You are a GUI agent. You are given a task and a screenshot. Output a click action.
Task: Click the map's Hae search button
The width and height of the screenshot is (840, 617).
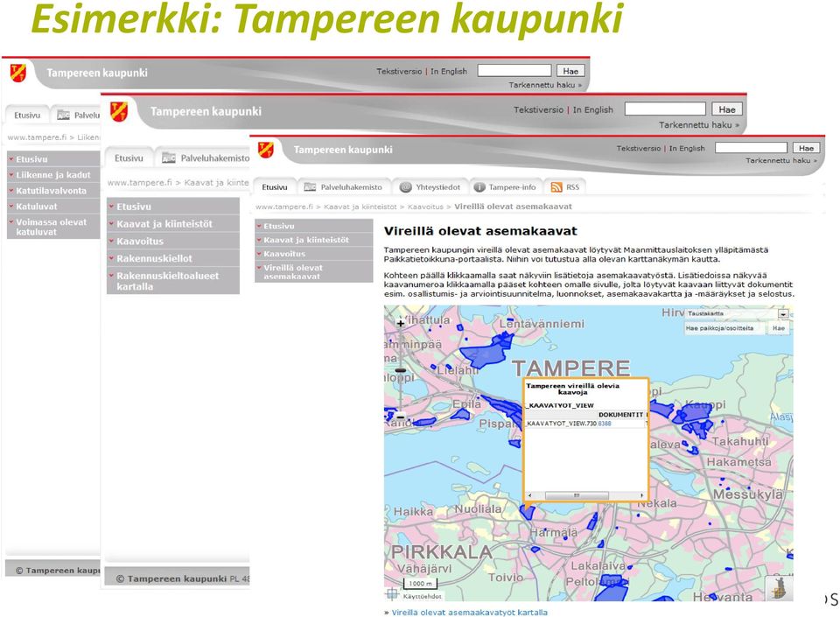click(779, 328)
